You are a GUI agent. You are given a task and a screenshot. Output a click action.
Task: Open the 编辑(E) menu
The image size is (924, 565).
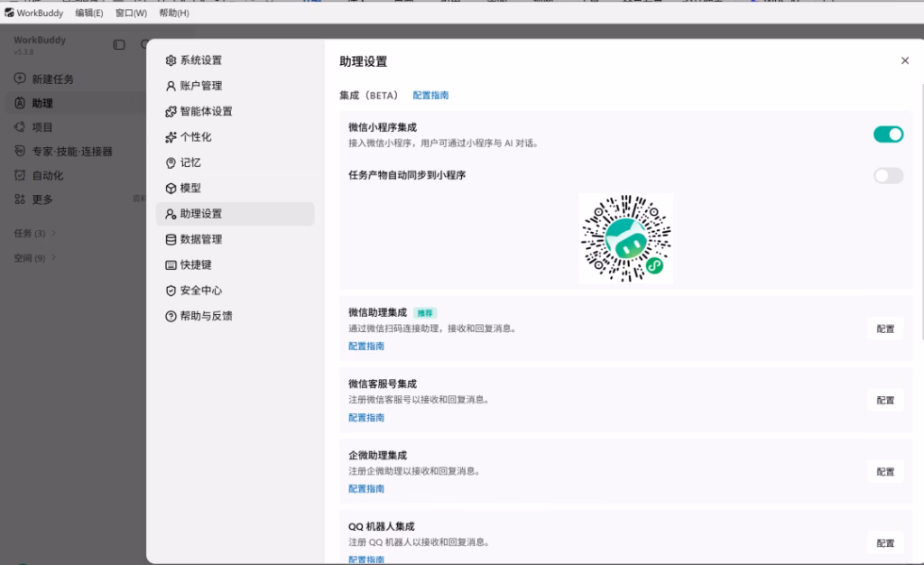(89, 13)
